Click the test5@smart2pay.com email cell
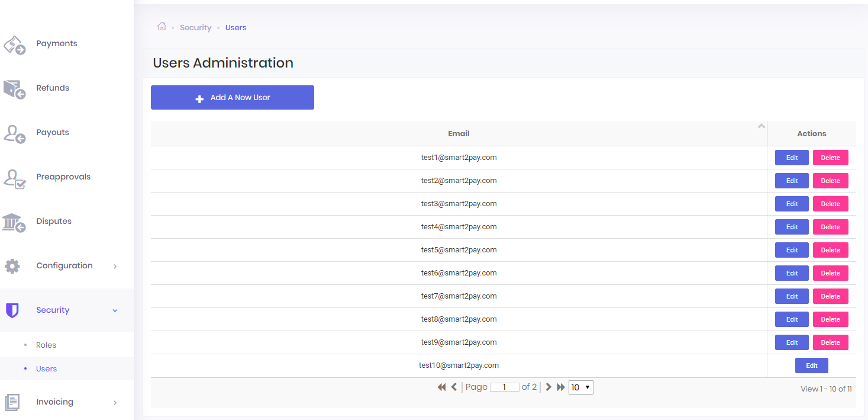The width and height of the screenshot is (868, 420). coord(459,250)
